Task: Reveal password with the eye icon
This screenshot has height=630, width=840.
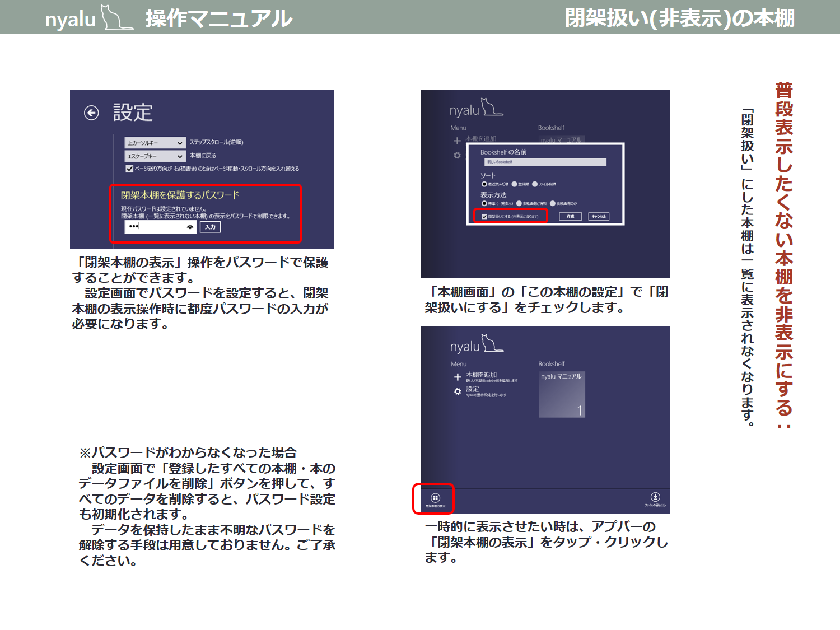Action: [x=190, y=227]
